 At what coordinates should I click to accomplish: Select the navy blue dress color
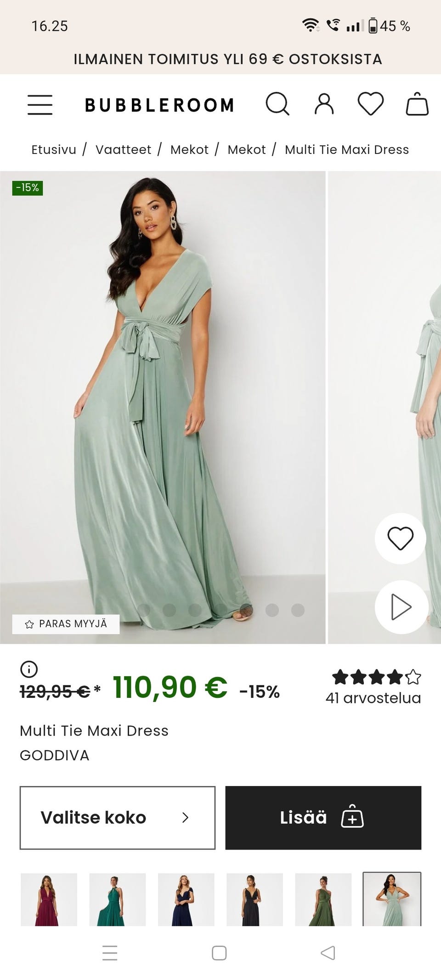[x=186, y=899]
